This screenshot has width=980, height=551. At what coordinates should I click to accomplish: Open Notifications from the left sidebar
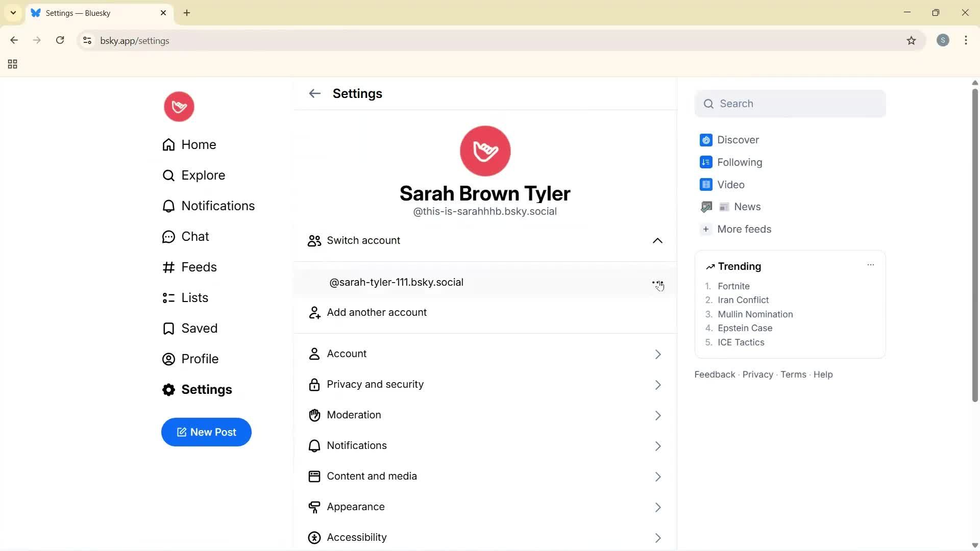click(x=168, y=206)
